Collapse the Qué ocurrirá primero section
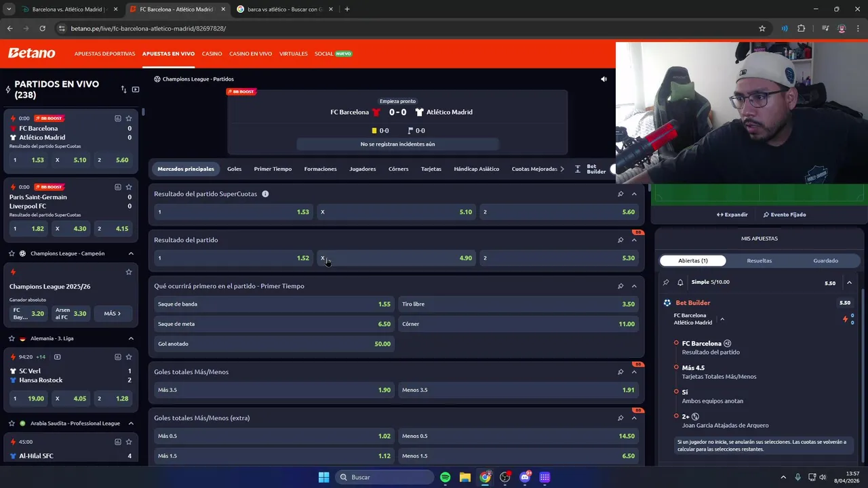Screen dimensions: 868x488 click(x=634, y=286)
